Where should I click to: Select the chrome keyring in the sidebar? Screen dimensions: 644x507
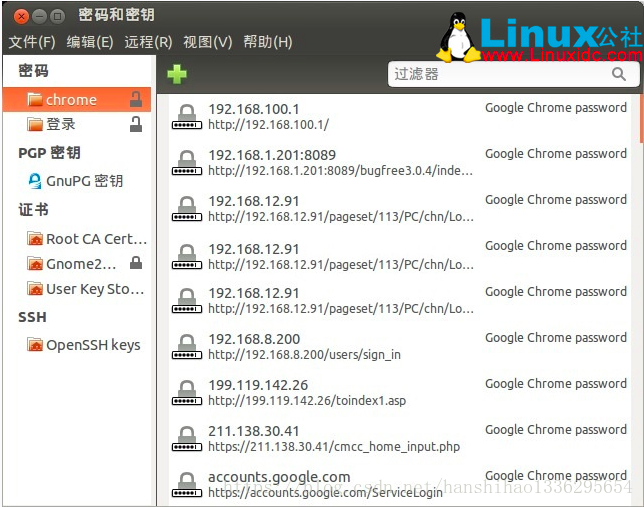coord(77,100)
